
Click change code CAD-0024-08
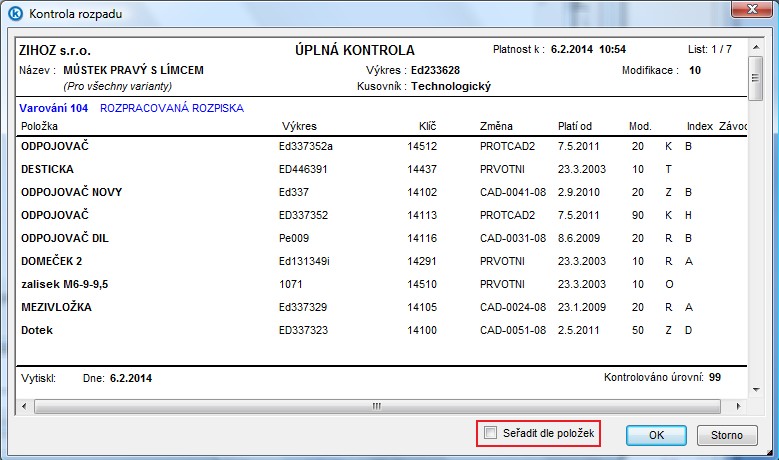tap(513, 307)
